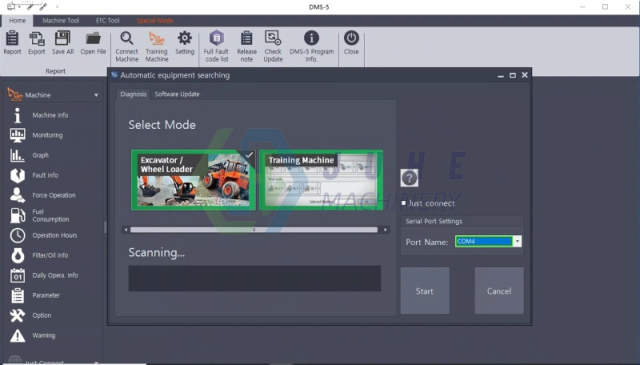
Task: Select Excavator / Wheel Loader mode
Action: (193, 180)
